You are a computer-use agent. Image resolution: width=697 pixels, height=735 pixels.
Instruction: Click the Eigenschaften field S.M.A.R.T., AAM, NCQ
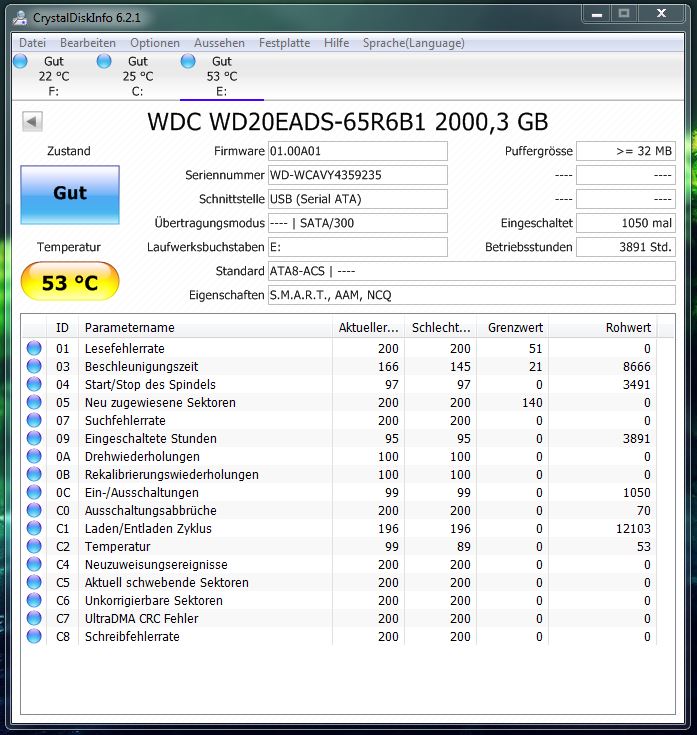pyautogui.click(x=472, y=295)
